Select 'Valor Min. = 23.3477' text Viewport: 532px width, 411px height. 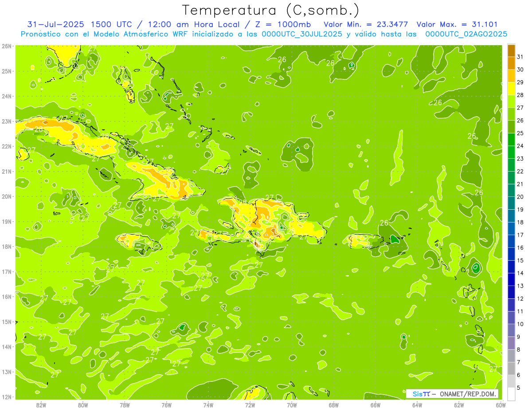click(366, 24)
